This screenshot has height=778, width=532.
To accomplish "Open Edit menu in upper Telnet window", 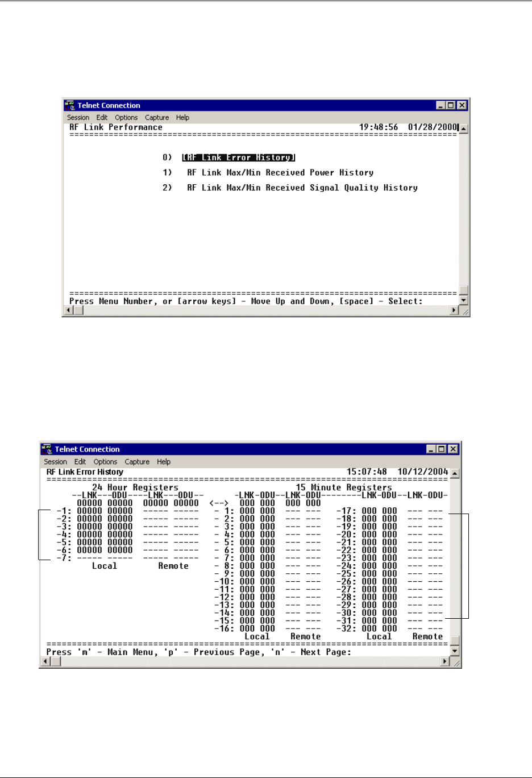I will coord(102,118).
